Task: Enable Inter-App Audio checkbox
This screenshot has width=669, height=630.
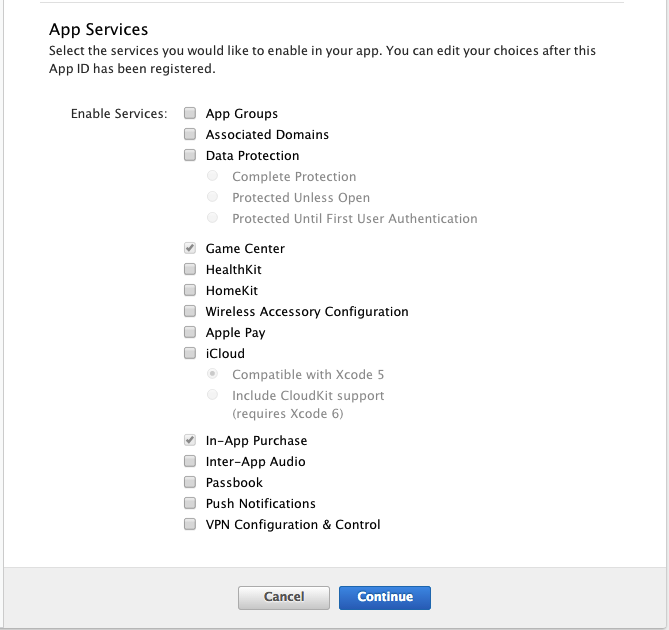Action: (x=190, y=461)
